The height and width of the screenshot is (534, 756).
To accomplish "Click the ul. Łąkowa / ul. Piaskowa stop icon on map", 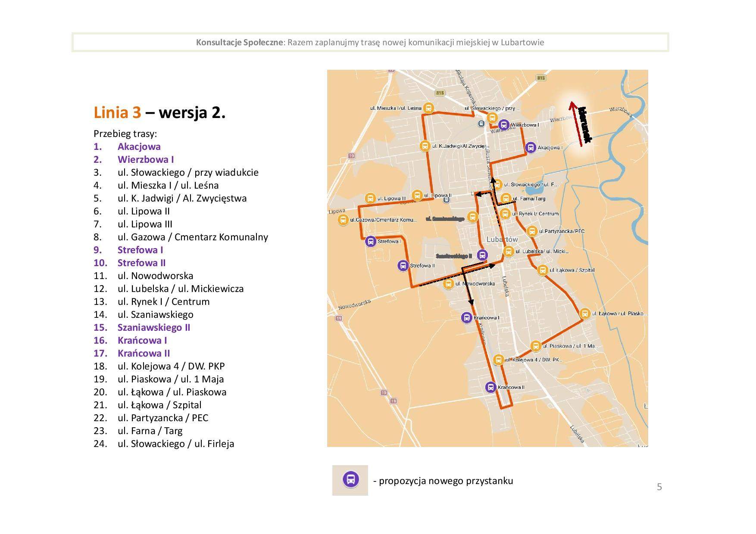I will 584,314.
